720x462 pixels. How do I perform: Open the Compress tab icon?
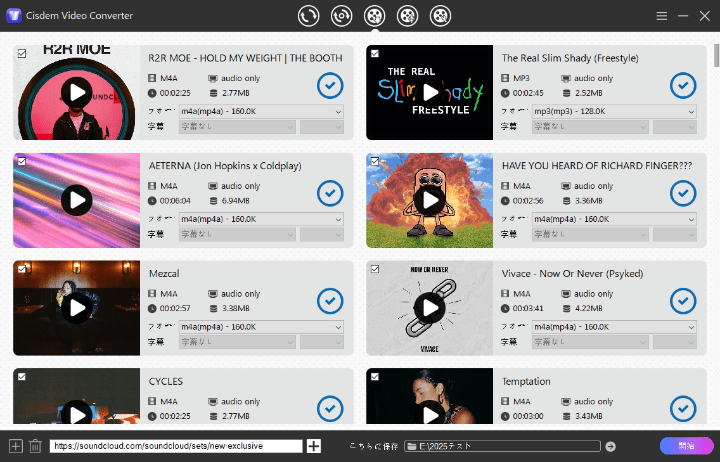click(x=407, y=16)
